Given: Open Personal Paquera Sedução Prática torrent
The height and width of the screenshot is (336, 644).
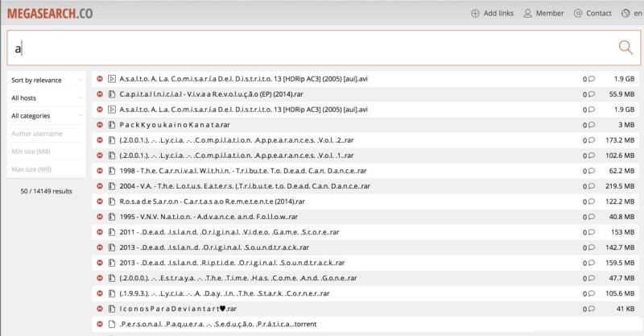Looking at the screenshot, I should pyautogui.click(x=217, y=324).
